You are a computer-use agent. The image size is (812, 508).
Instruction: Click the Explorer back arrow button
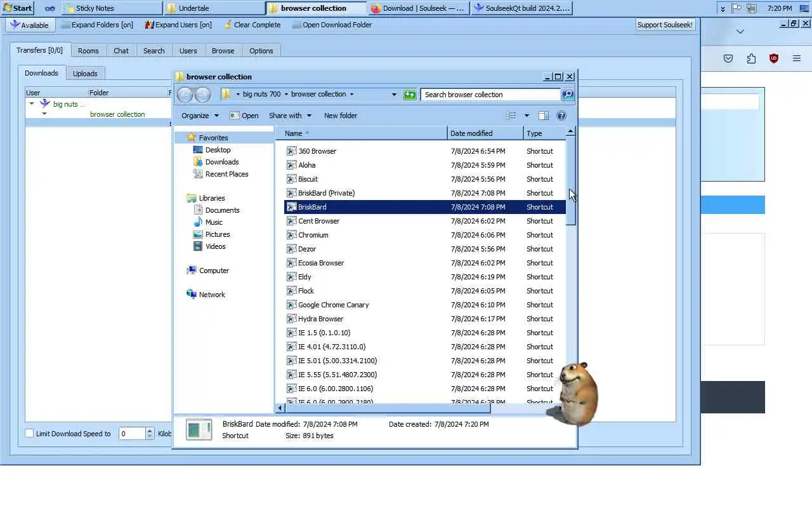(185, 95)
